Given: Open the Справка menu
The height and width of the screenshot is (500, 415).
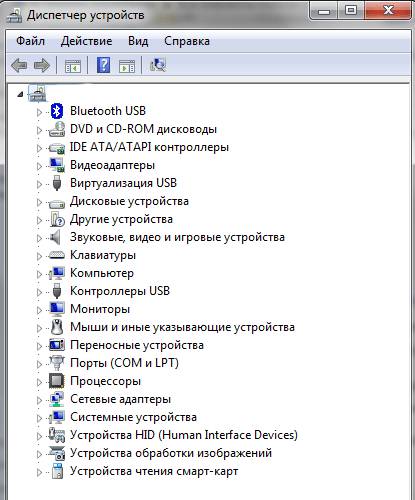Looking at the screenshot, I should point(187,41).
